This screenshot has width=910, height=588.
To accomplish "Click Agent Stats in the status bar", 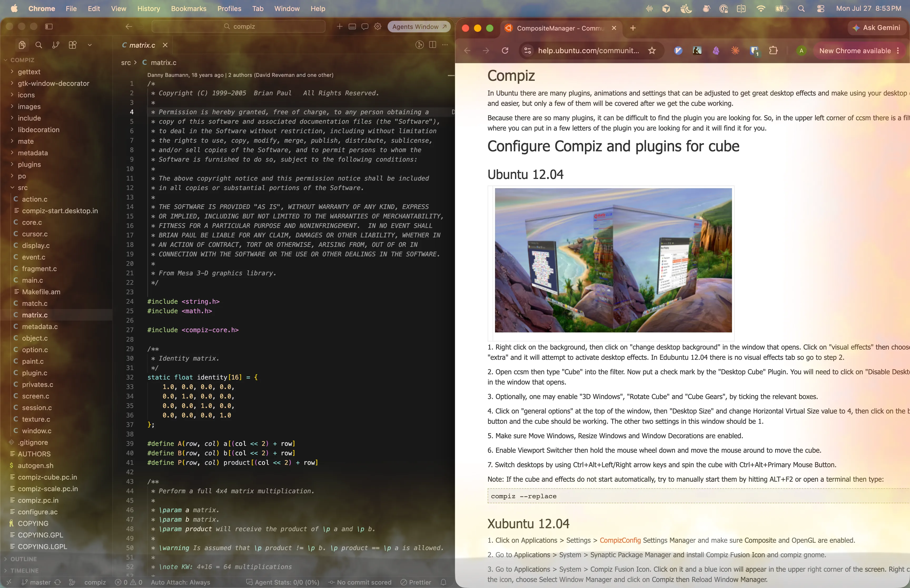I will (x=283, y=582).
